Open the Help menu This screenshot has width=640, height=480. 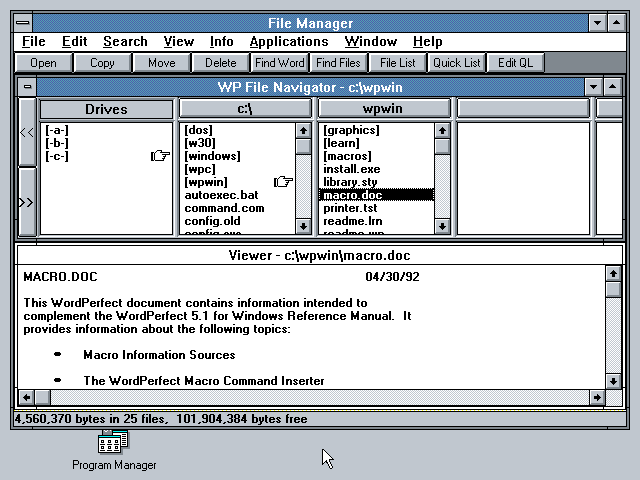427,41
